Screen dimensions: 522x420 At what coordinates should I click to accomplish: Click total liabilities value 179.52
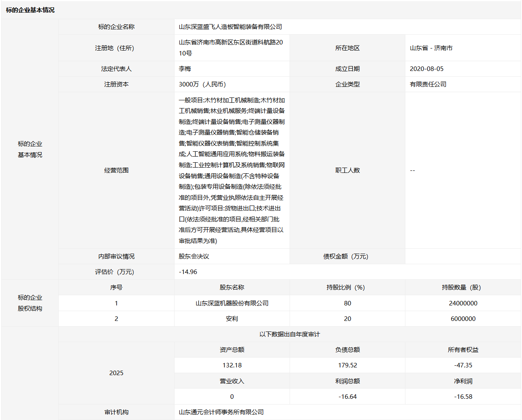point(347,365)
